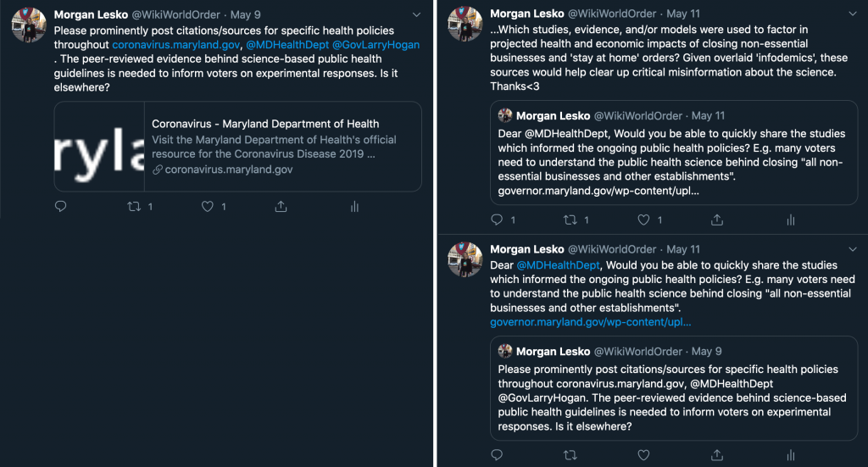868x467 pixels.
Task: Retweet the 'Which studies, evidence' tweet
Action: (570, 220)
